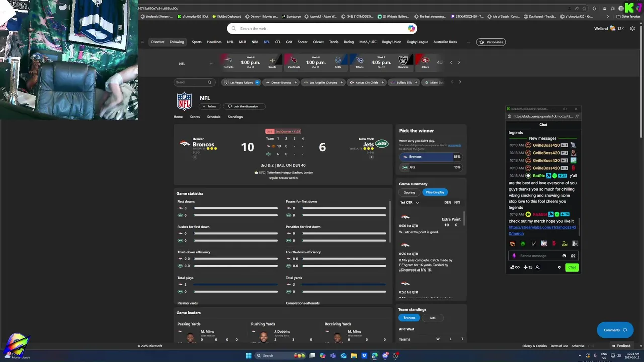
Task: Open the streamlabs merch link in the chat
Action: tap(542, 230)
